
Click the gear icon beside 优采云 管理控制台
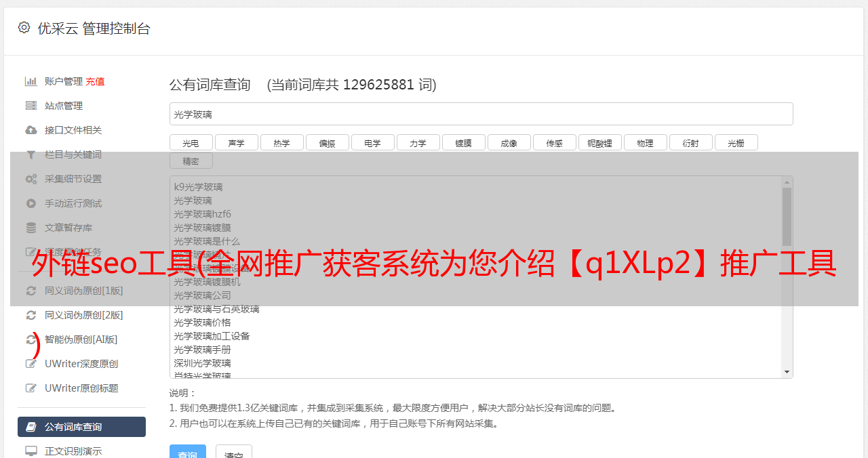24,28
